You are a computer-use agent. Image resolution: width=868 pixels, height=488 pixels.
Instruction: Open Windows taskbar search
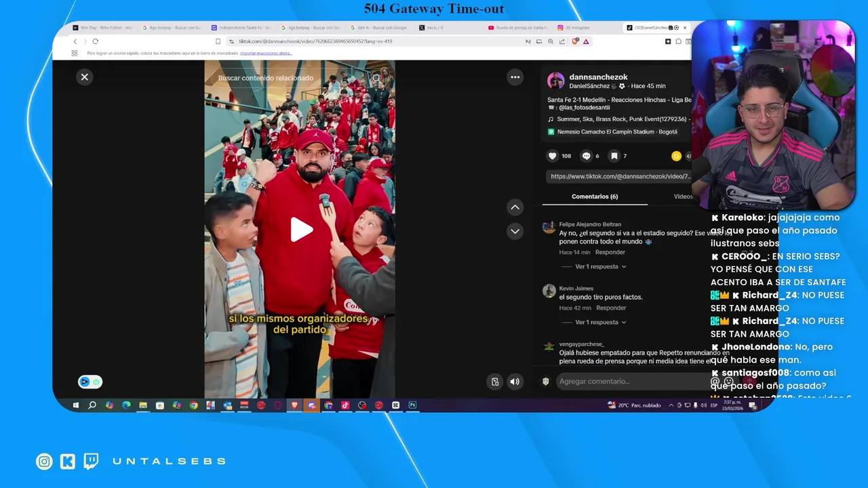click(92, 405)
